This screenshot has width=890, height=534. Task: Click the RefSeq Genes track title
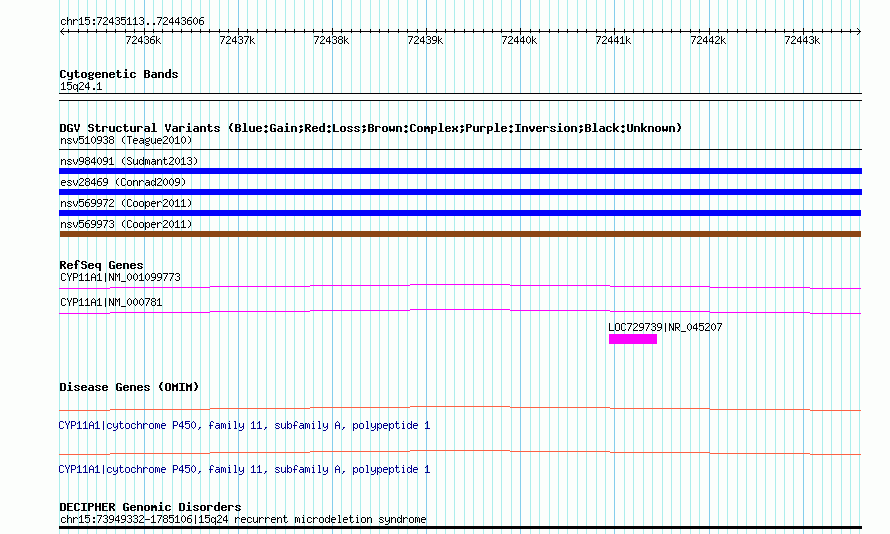(x=101, y=265)
